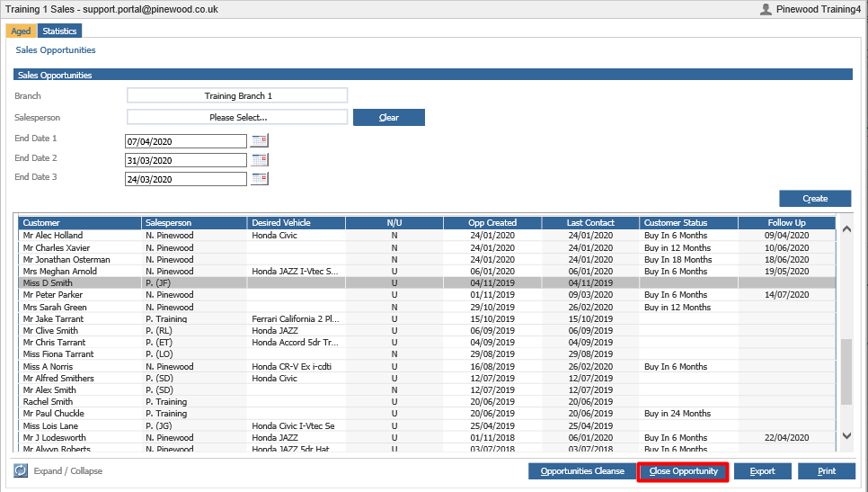
Task: Click the Honda Accord 5dr Tr... cell
Action: pyautogui.click(x=295, y=343)
